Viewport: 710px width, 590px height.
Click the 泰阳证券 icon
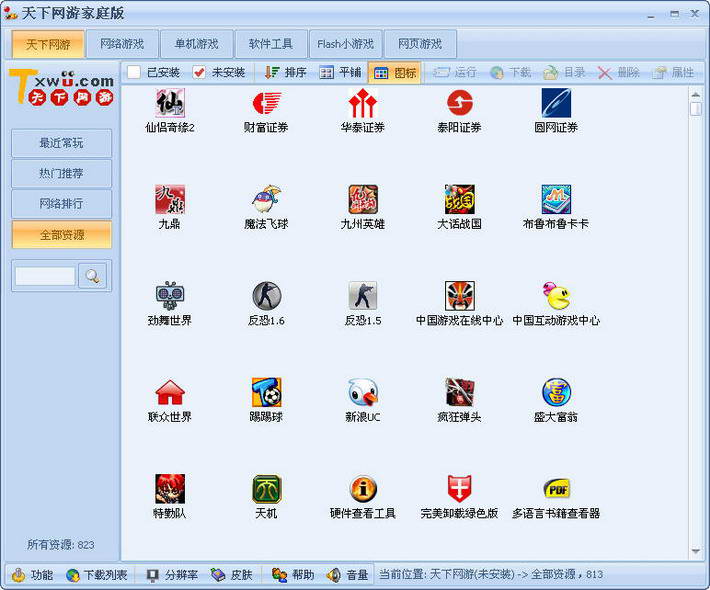pos(460,103)
